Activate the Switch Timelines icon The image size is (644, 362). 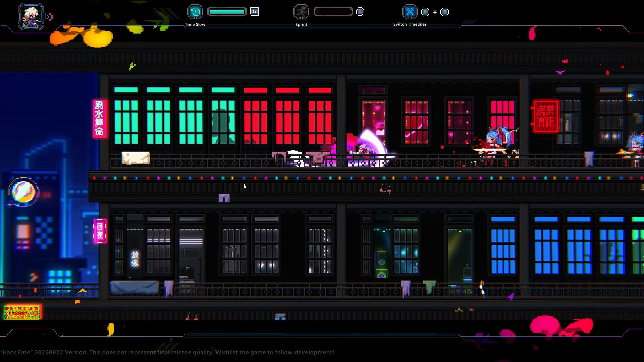pos(410,12)
